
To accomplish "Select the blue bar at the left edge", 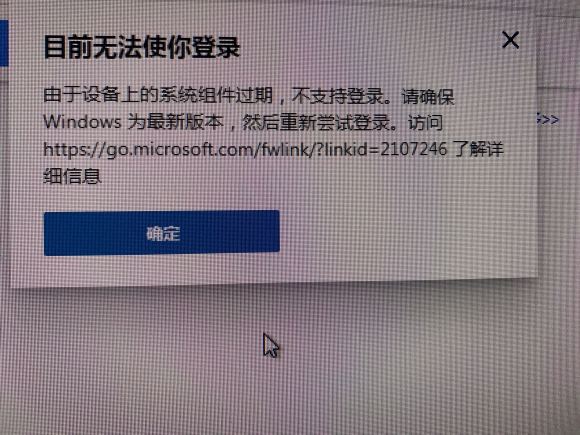I will tap(4, 44).
